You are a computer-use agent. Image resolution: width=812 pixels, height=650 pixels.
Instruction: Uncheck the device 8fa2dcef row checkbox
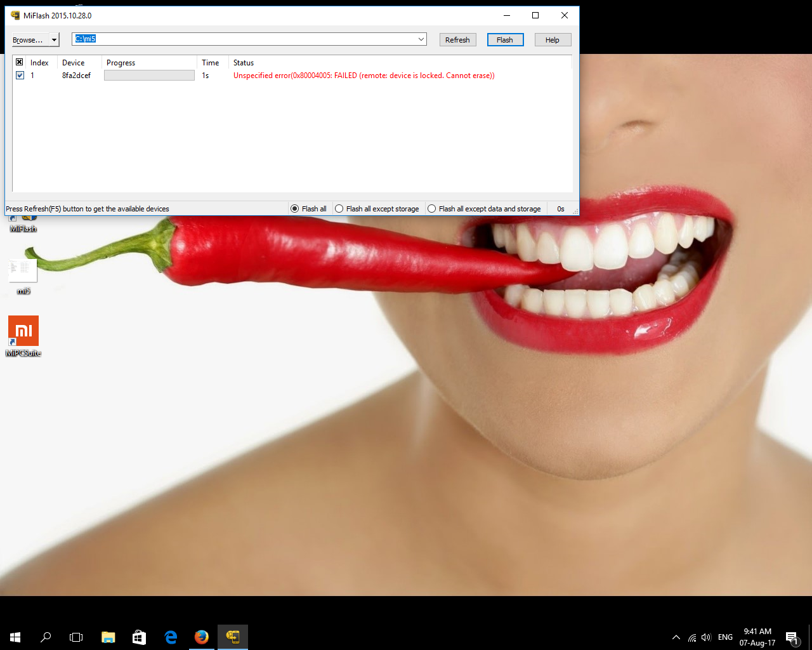pos(20,75)
